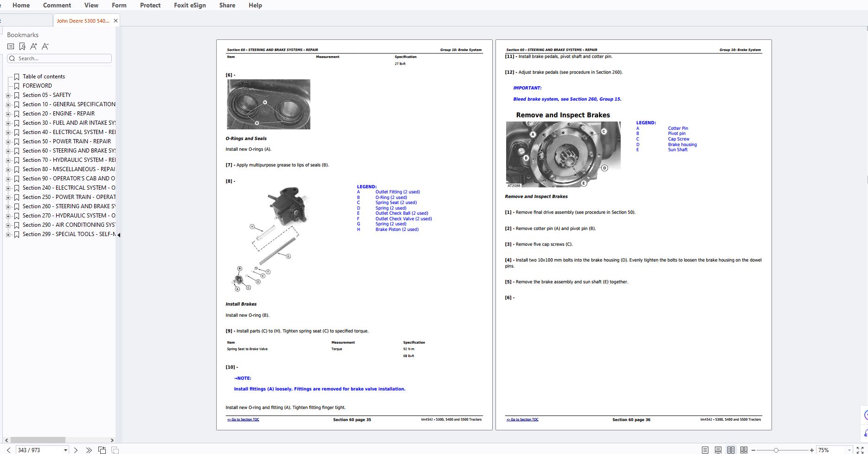Open the Protect menu
The height and width of the screenshot is (454, 868).
point(150,5)
